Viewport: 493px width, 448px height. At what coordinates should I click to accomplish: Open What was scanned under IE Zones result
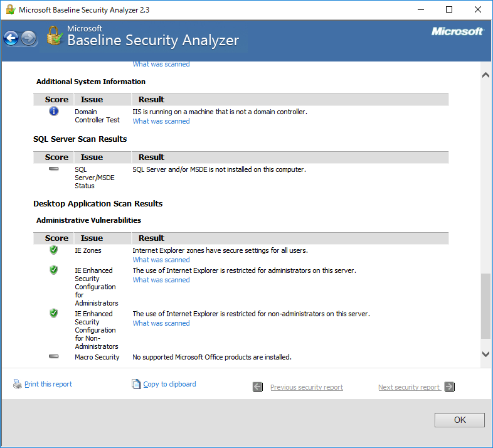tap(161, 260)
